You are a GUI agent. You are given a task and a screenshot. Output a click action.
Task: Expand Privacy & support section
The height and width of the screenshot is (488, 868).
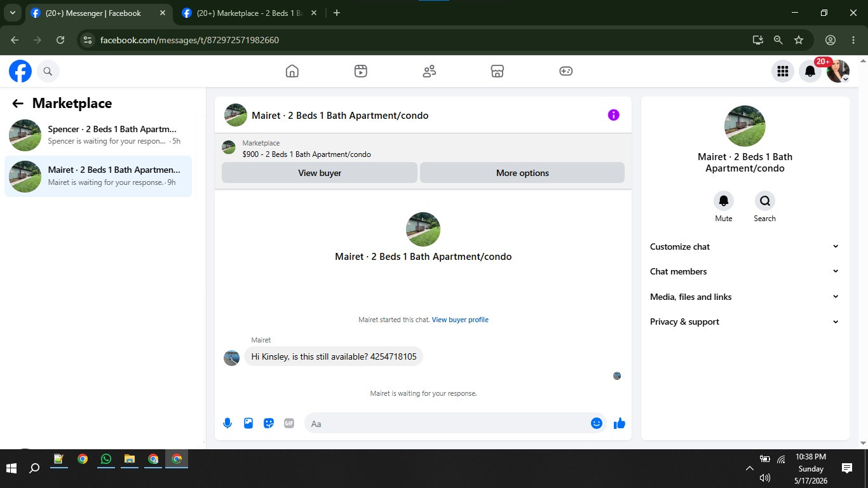click(x=745, y=322)
